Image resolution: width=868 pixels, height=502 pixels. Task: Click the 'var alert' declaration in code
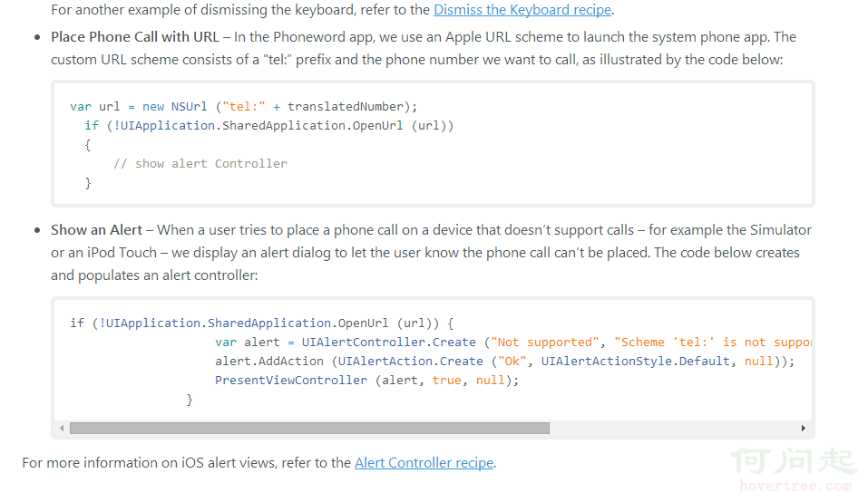tap(248, 343)
